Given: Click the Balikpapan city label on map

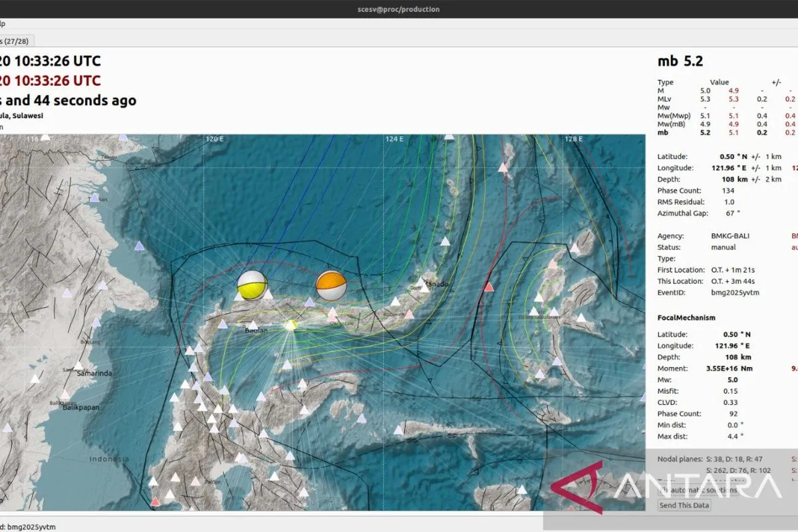Looking at the screenshot, I should 80,408.
